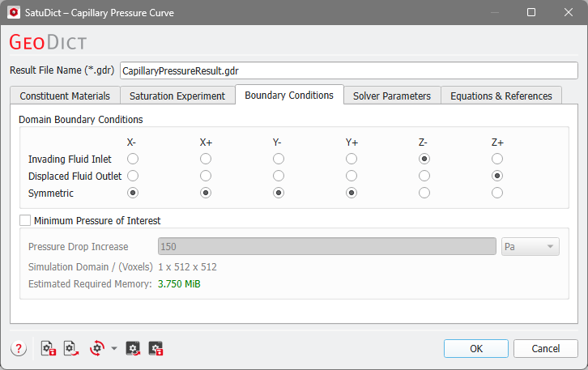
Task: Open Equations & References tab
Action: 501,96
